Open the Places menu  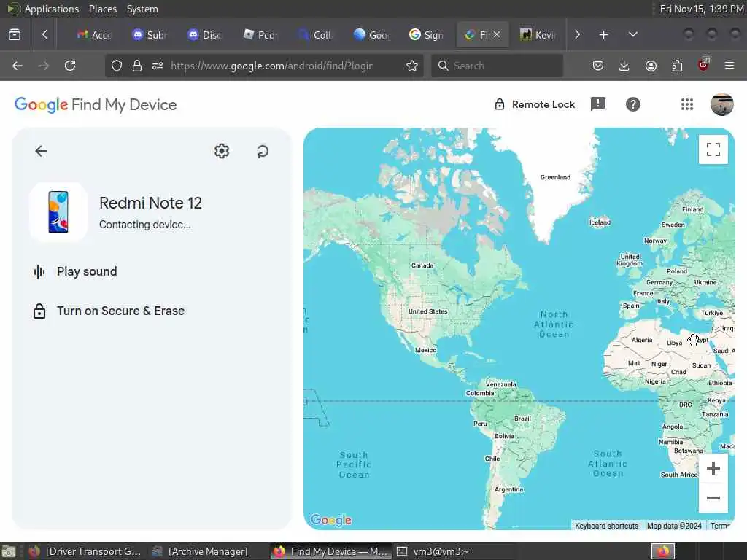pyautogui.click(x=102, y=9)
